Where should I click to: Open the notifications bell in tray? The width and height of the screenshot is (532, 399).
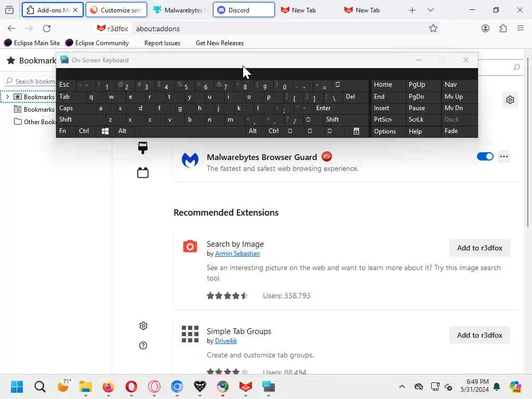(x=497, y=387)
